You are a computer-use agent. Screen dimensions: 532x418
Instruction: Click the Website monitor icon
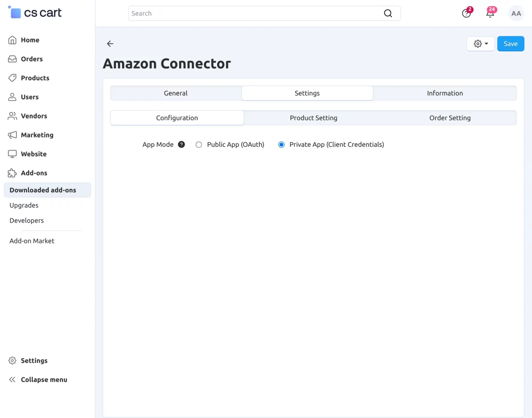click(x=12, y=154)
